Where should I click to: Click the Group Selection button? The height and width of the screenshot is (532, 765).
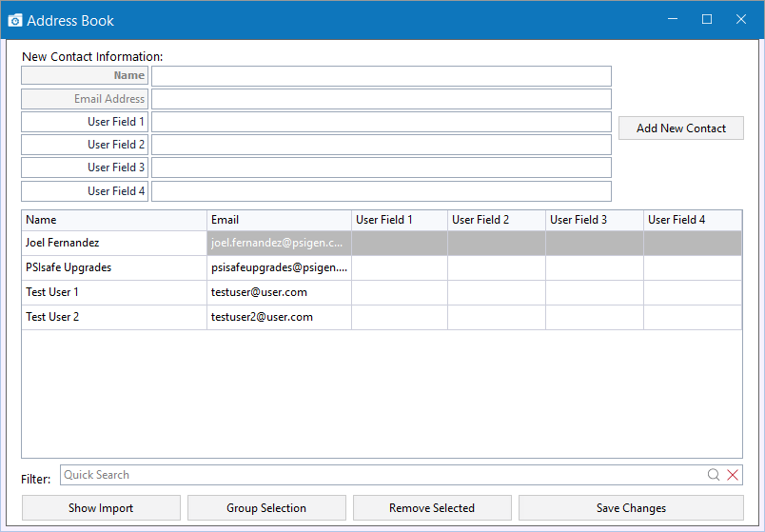coord(266,508)
